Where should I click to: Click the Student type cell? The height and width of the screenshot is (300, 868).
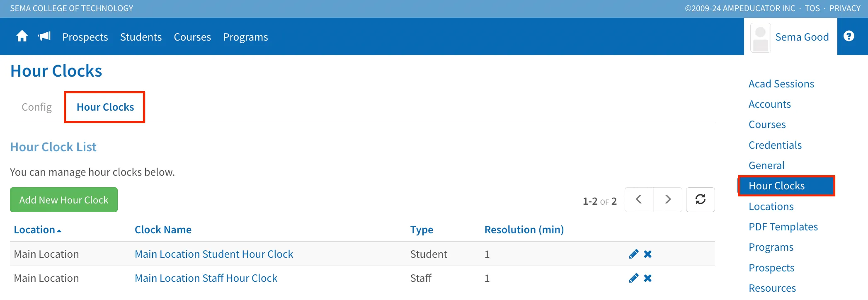click(429, 254)
